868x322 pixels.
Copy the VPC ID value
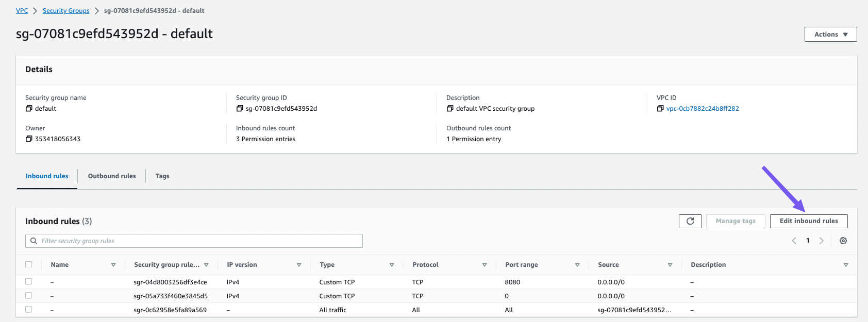coord(660,109)
